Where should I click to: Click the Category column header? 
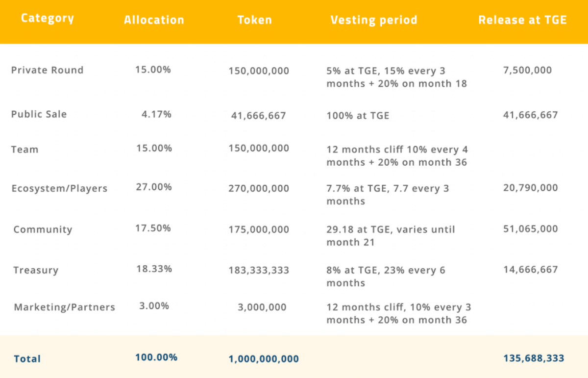pyautogui.click(x=47, y=19)
